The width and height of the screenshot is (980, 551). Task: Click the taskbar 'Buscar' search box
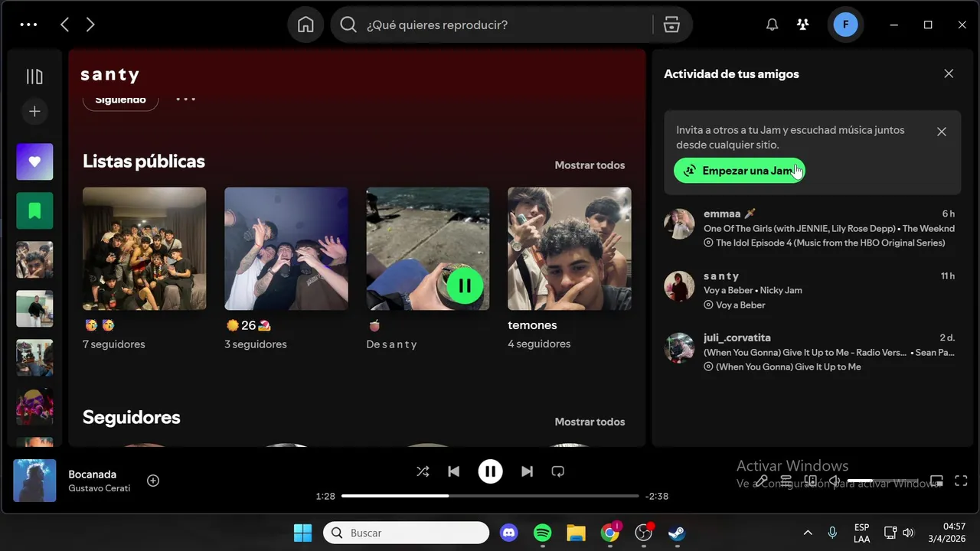click(406, 533)
